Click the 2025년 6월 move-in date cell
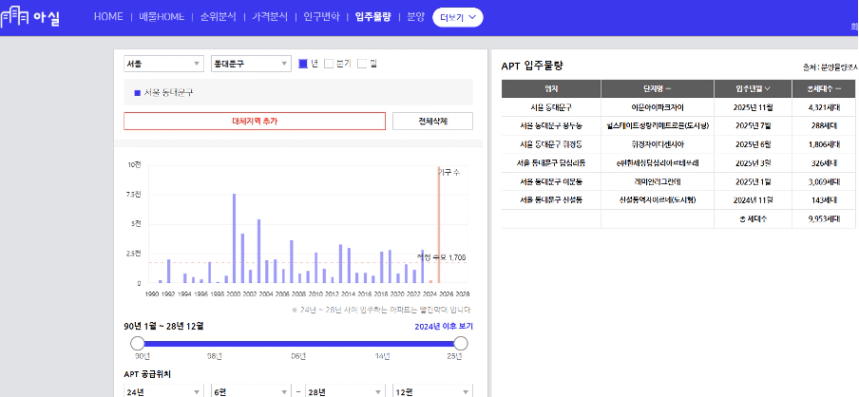Screen dimensions: 859x397 click(x=753, y=144)
